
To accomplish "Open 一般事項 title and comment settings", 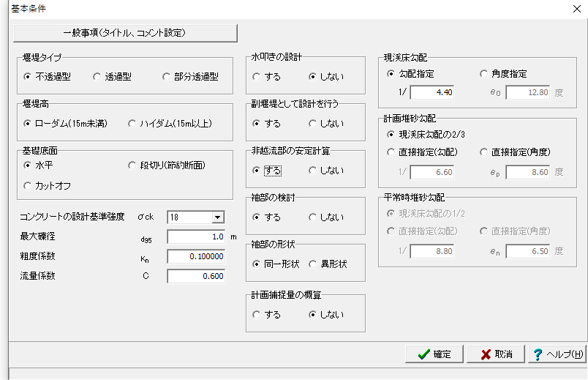I will [x=125, y=33].
